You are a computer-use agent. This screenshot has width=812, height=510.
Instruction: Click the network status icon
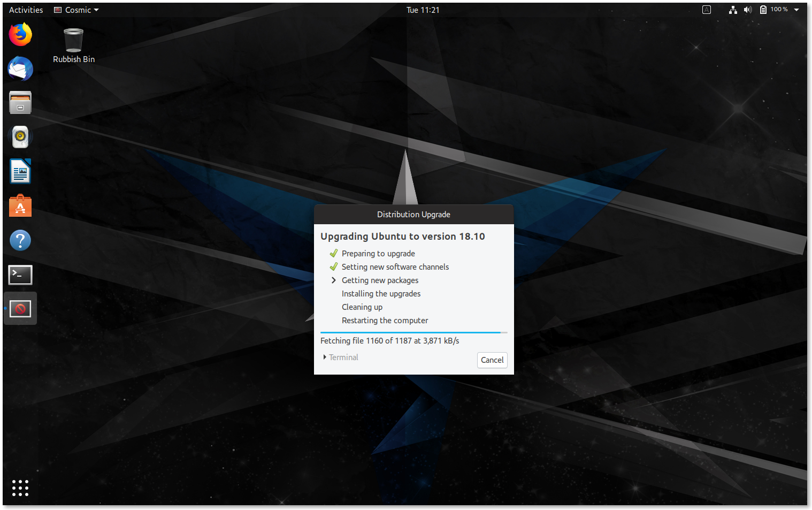tap(733, 10)
